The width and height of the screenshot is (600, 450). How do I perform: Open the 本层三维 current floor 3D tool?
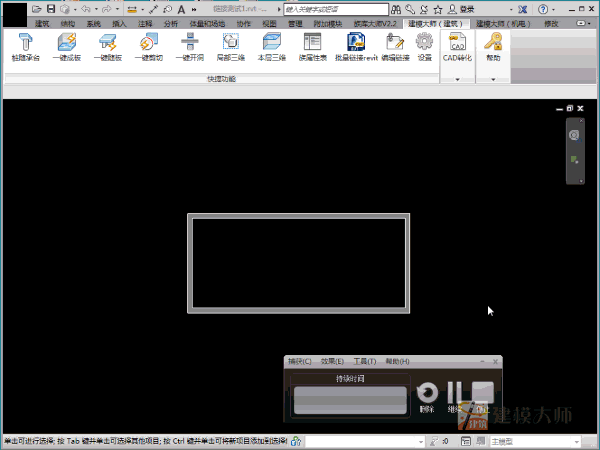(272, 47)
